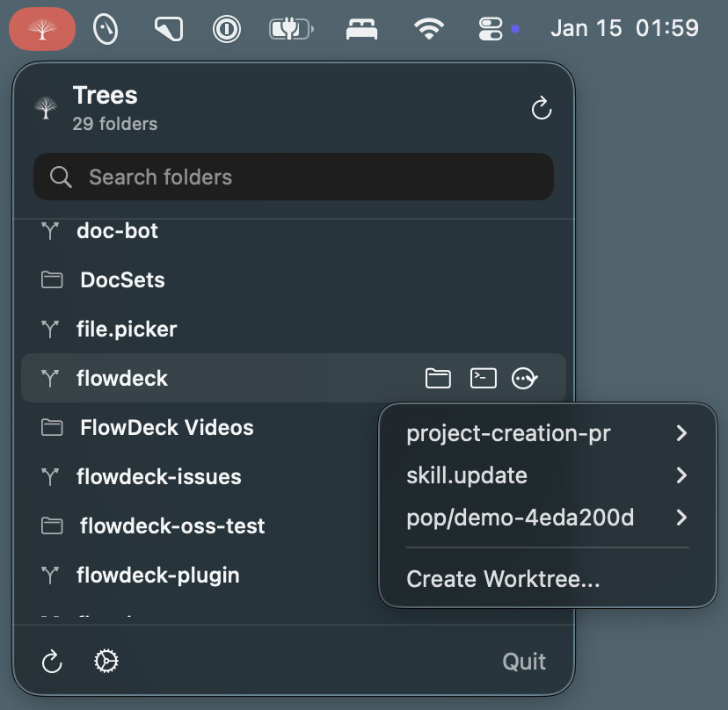Expand pop/demo-4eda200d submenu chevron

coord(681,518)
